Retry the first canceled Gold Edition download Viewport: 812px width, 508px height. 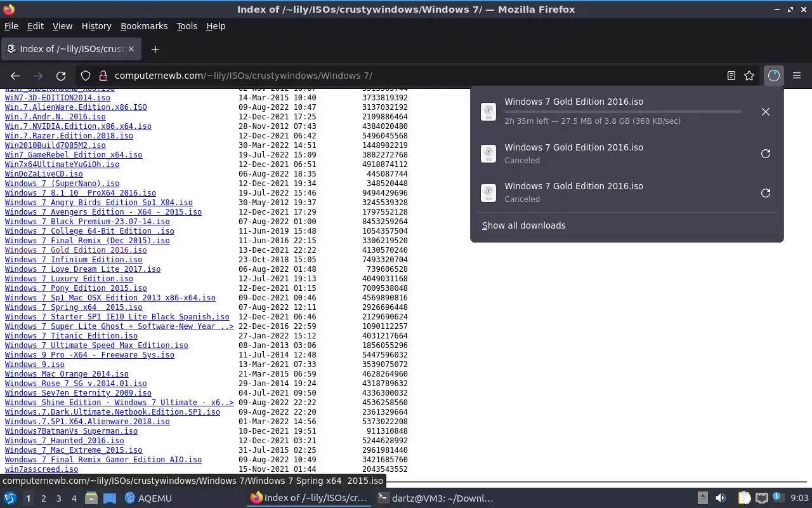pyautogui.click(x=766, y=154)
